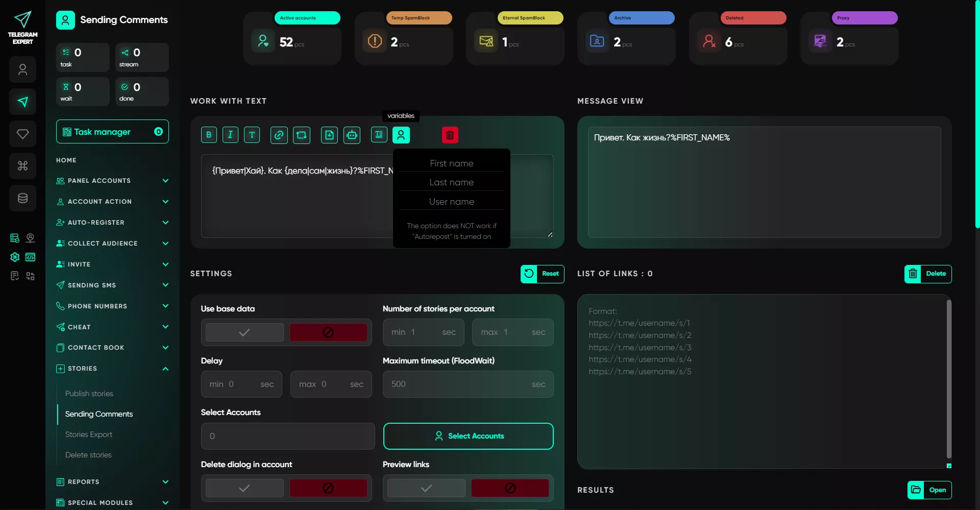Image resolution: width=980 pixels, height=510 pixels.
Task: Click the stories per account max field
Action: click(512, 332)
